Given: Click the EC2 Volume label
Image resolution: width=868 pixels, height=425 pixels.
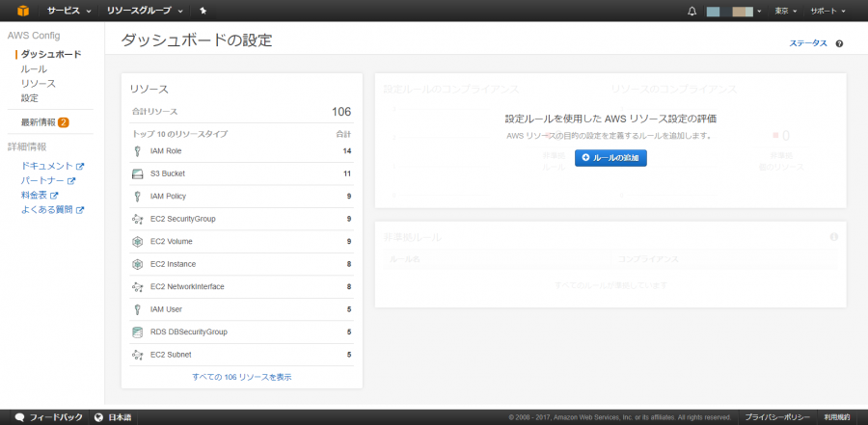Looking at the screenshot, I should (x=171, y=242).
